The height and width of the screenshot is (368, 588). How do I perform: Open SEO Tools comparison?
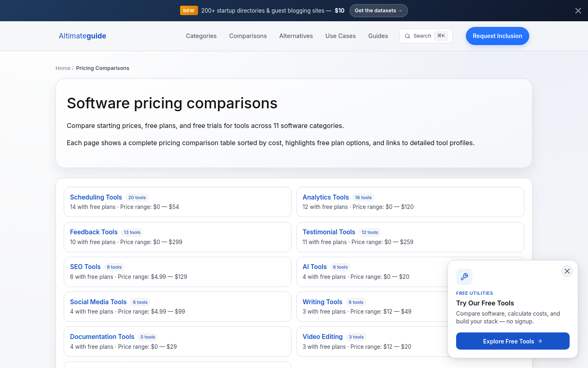point(85,267)
